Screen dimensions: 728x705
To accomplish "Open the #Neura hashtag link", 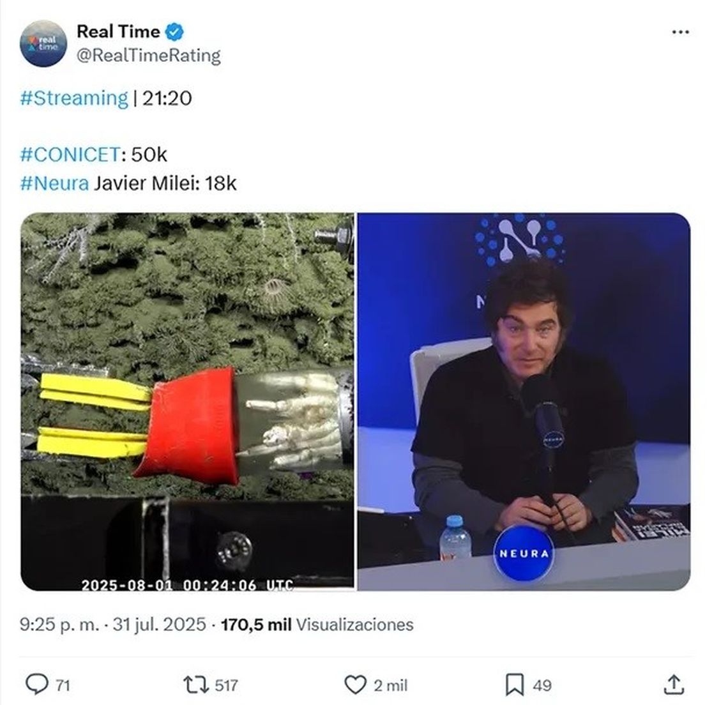I will 54,183.
